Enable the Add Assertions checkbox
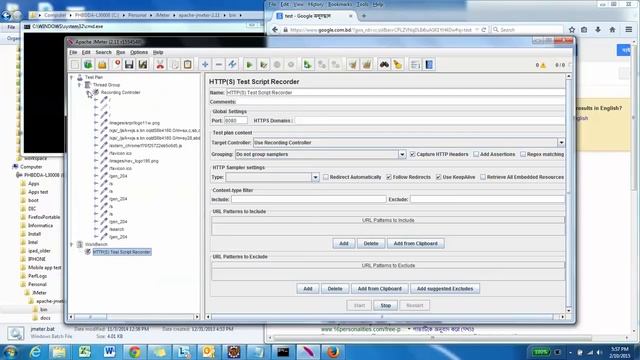 coord(476,154)
